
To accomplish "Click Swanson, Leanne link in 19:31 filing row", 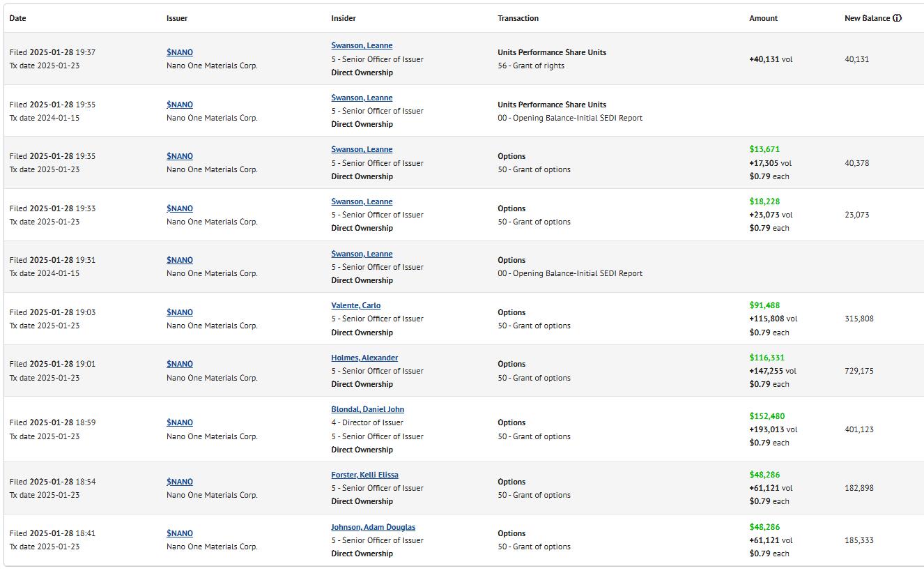I will (362, 254).
